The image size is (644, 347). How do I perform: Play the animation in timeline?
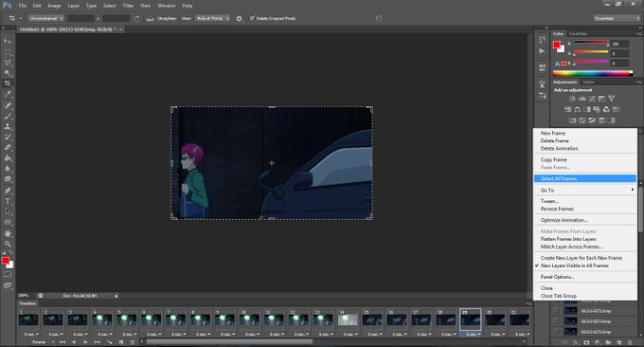85,342
